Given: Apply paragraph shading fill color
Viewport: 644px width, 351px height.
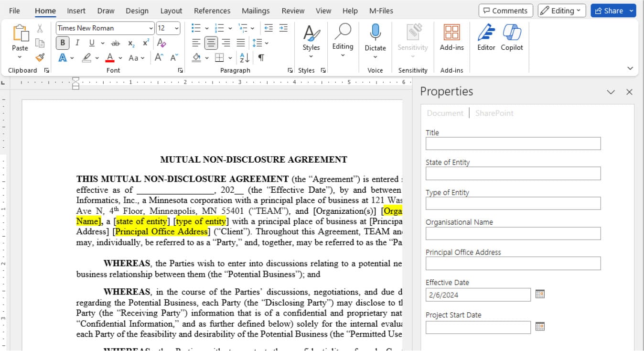Looking at the screenshot, I should tap(196, 58).
